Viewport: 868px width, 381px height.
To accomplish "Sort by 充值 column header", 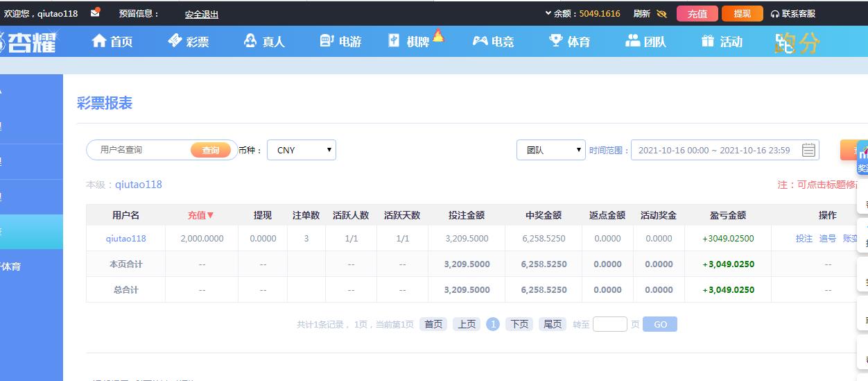I will (201, 215).
